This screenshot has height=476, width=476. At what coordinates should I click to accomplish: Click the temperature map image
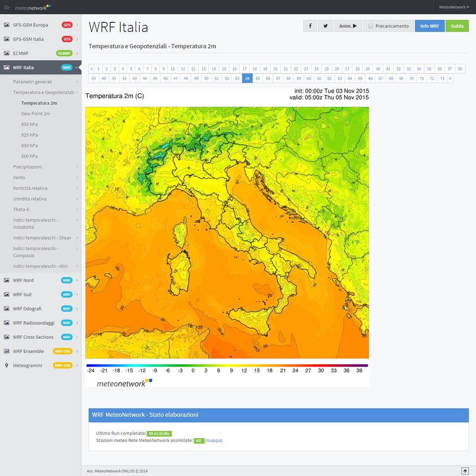227,233
